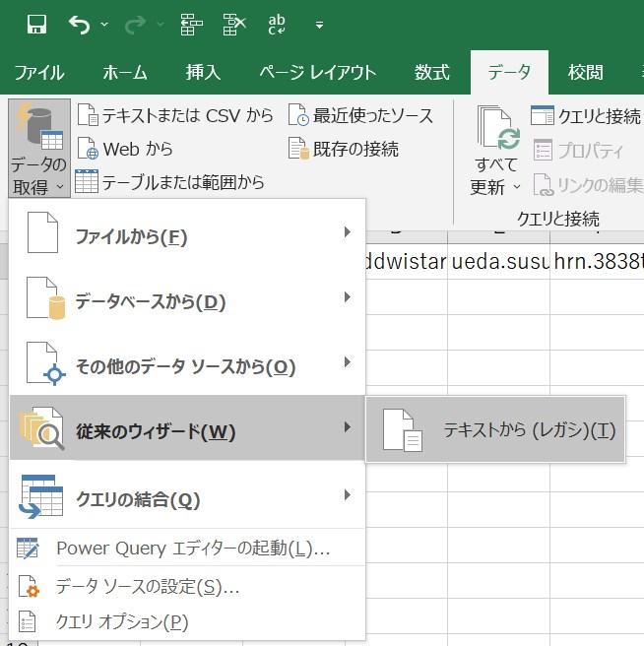644x646 pixels.
Task: Expand the Customize Quick Access Toolbar arrow
Action: 319,25
